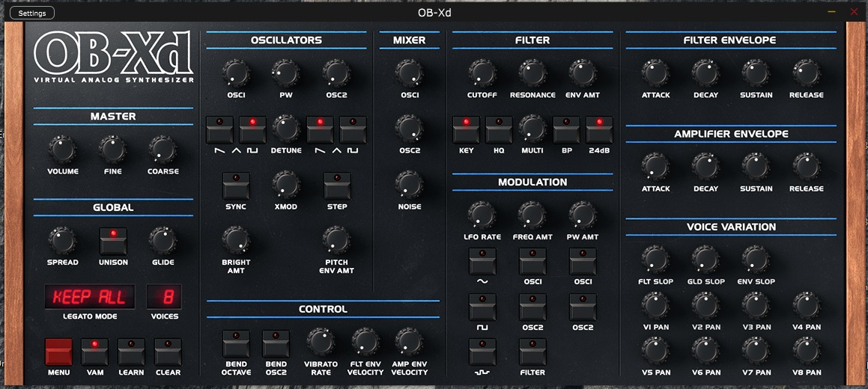Toggle the VAM button
Image resolution: width=868 pixels, height=389 pixels.
pyautogui.click(x=94, y=352)
